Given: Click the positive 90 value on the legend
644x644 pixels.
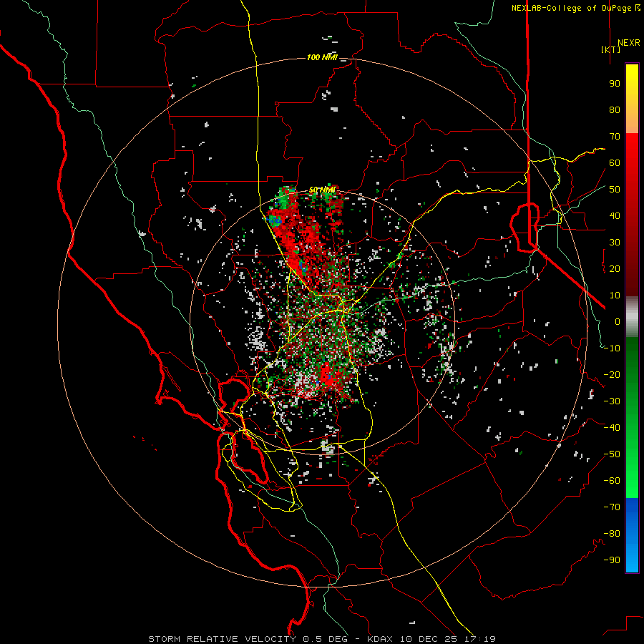Looking at the screenshot, I should click(615, 84).
